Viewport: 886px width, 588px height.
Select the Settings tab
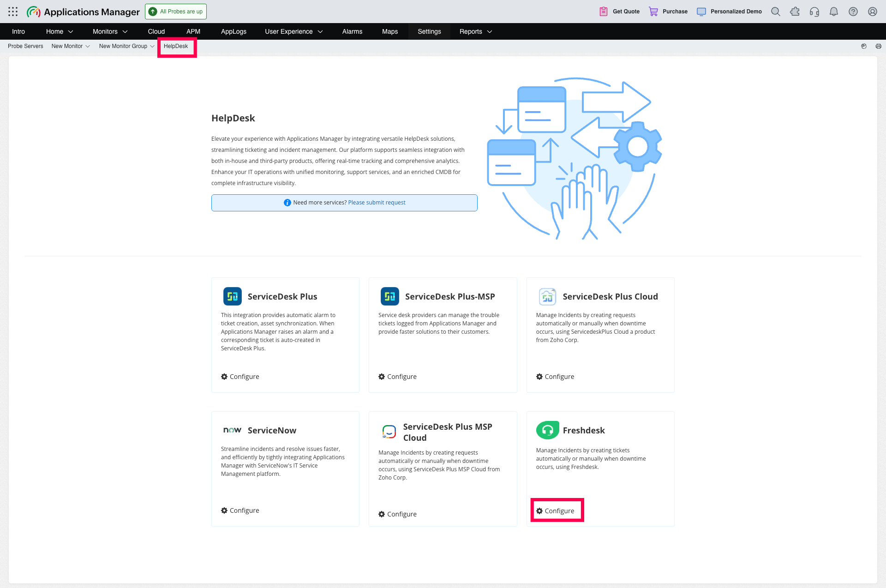point(429,31)
